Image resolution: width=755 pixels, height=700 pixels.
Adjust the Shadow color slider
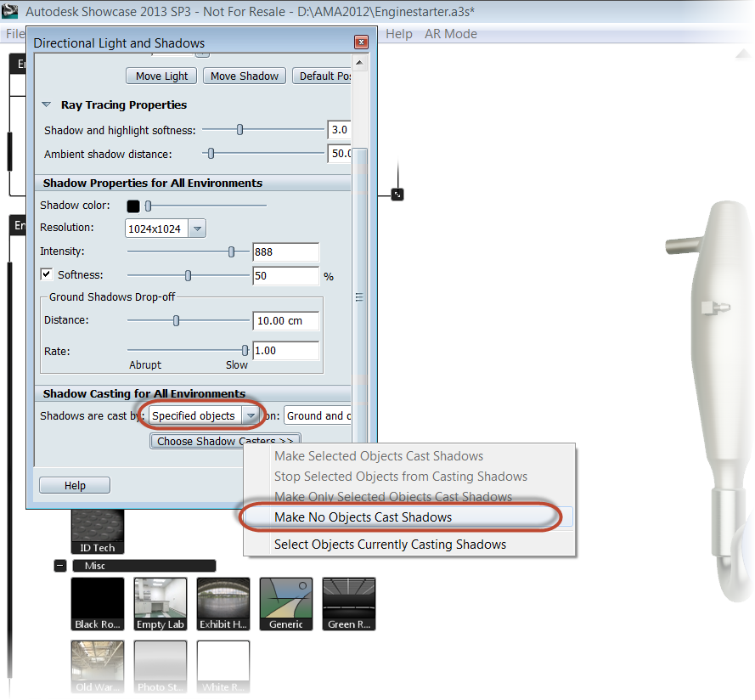point(149,206)
